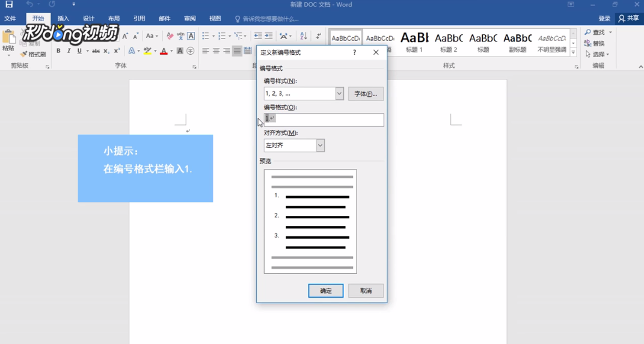Align text left
Image resolution: width=644 pixels, height=344 pixels.
(x=206, y=51)
